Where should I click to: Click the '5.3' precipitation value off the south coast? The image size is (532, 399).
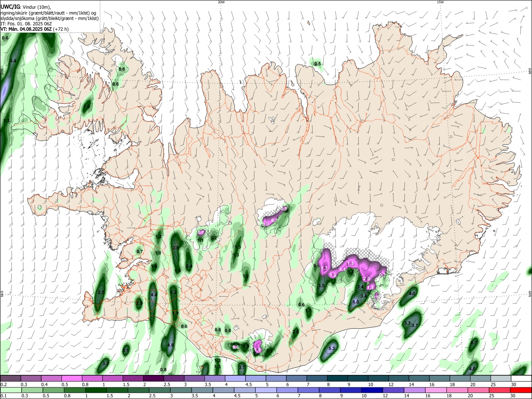332,348
